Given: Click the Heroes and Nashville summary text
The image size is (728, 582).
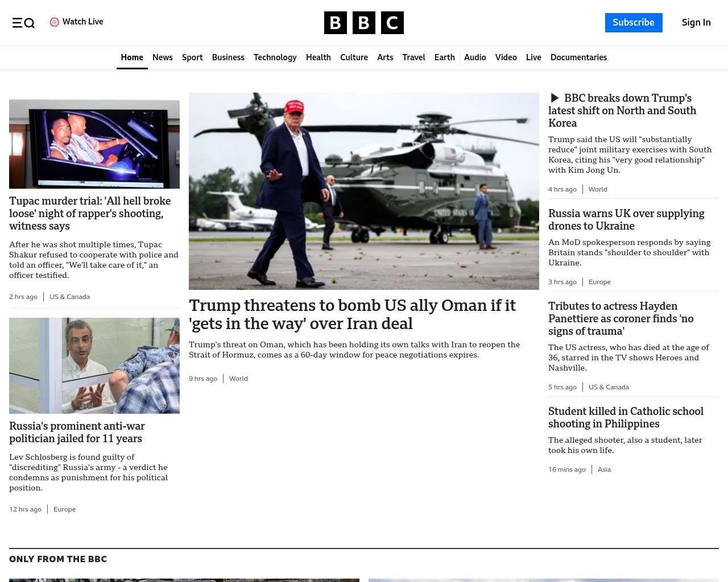Looking at the screenshot, I should click(628, 357).
